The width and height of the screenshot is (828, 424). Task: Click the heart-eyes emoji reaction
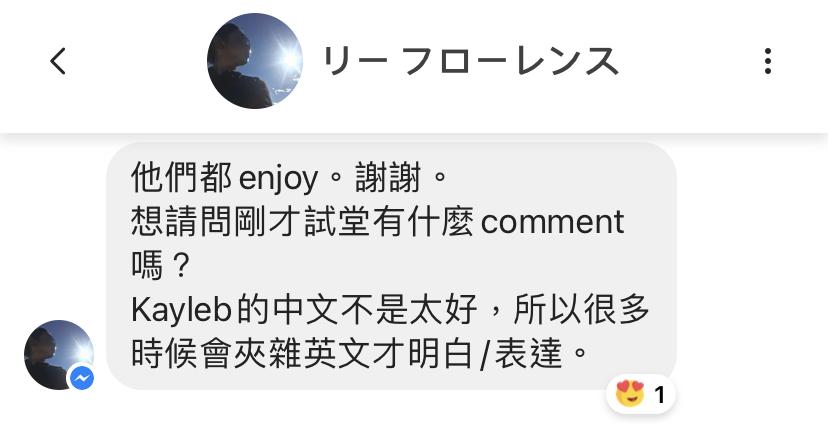pyautogui.click(x=630, y=394)
